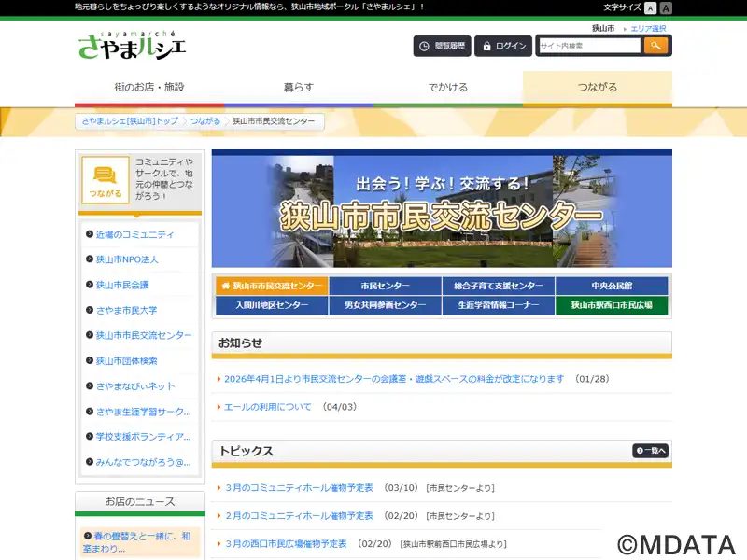The image size is (747, 560).
Task: Click the 狭山市市民交流センター banner image
Action: pos(442,211)
